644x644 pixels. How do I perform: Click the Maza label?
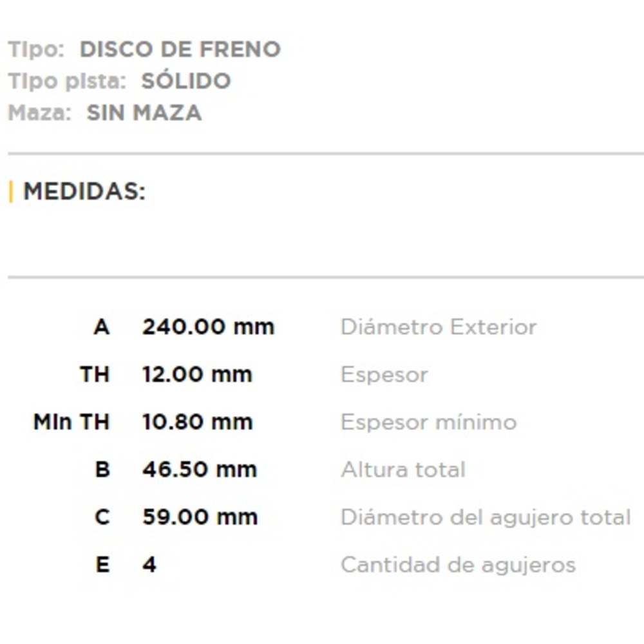tap(39, 113)
